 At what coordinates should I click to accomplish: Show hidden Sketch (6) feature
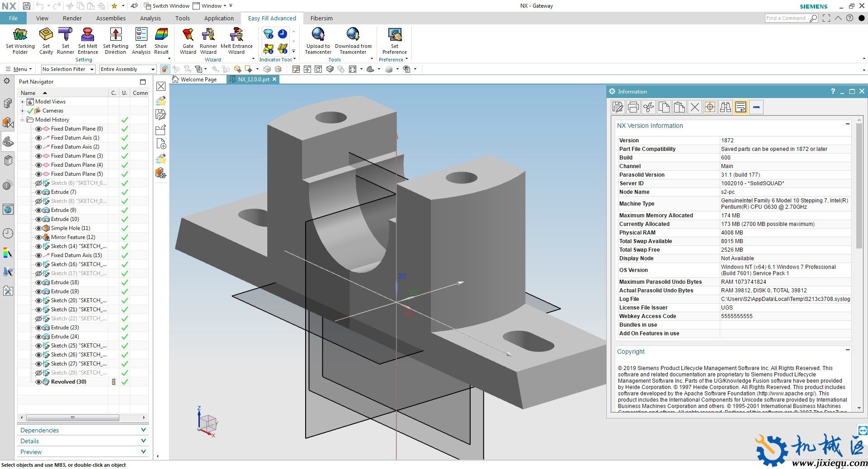38,183
